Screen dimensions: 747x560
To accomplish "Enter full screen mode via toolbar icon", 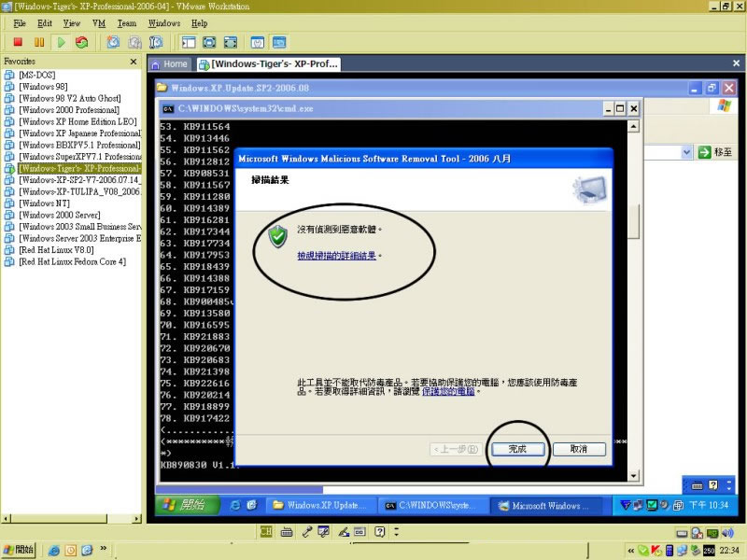I will click(x=231, y=42).
